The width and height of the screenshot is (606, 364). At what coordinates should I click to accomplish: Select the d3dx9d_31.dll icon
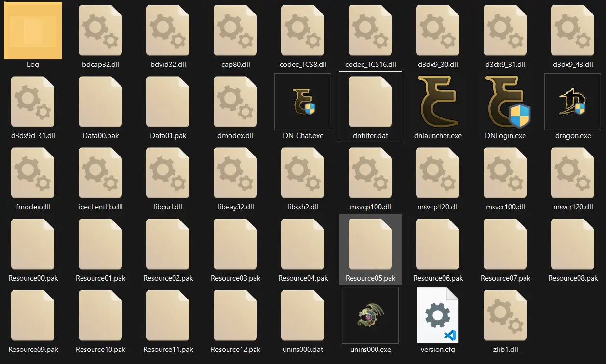click(x=33, y=102)
